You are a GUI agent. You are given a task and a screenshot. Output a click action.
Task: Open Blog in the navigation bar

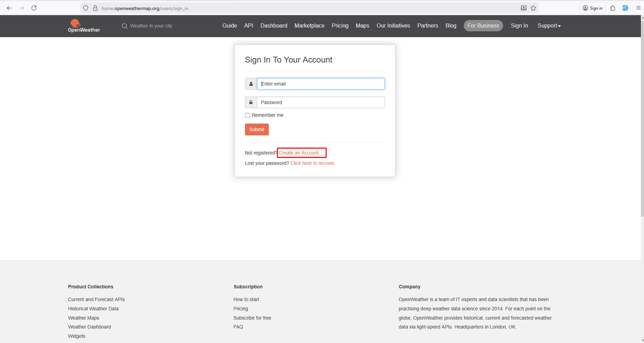tap(451, 26)
